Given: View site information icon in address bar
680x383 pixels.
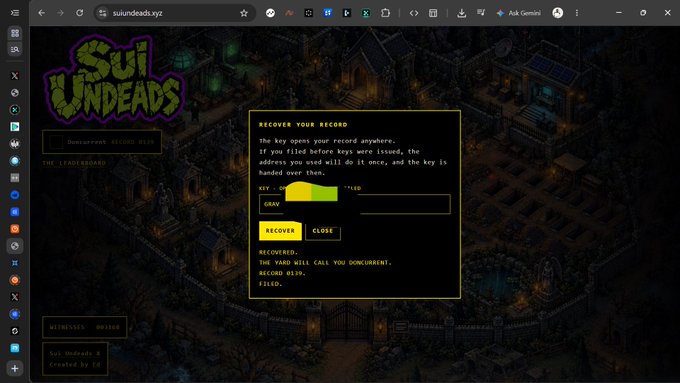Looking at the screenshot, I should point(103,13).
